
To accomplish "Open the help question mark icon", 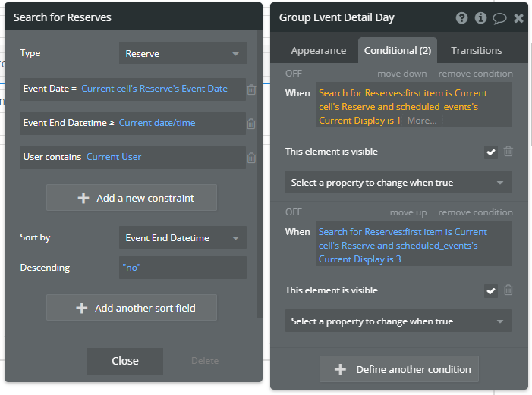I will click(x=461, y=18).
